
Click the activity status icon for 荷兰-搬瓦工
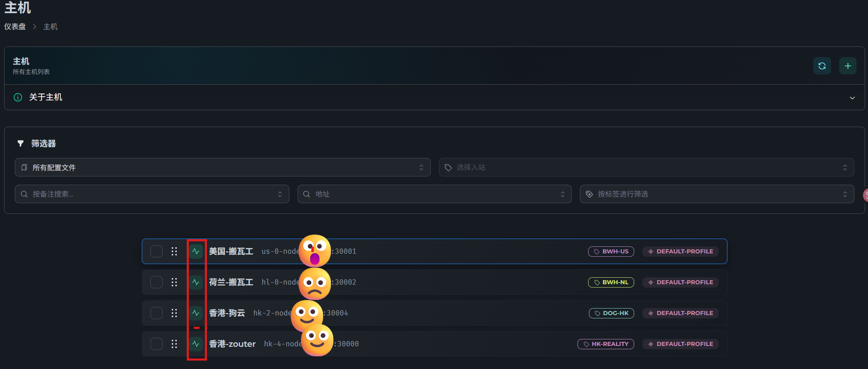click(196, 282)
